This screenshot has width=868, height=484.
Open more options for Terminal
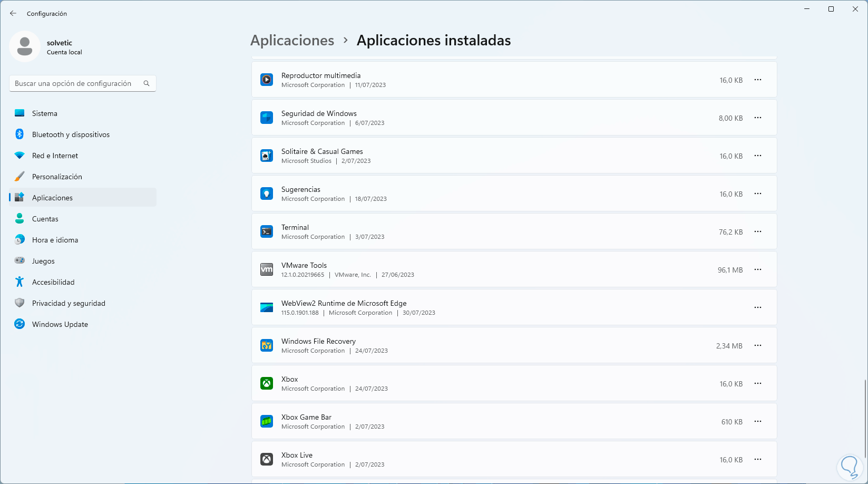click(758, 231)
